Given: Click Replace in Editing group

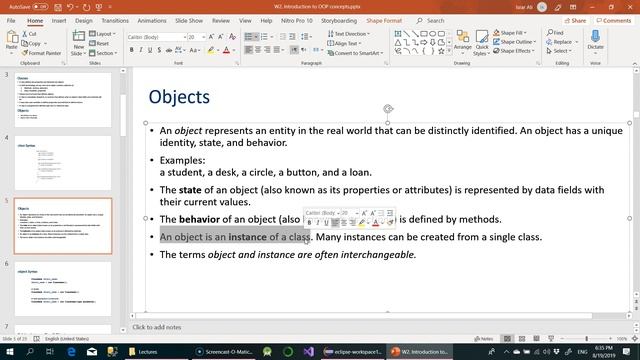Looking at the screenshot, I should pyautogui.click(x=562, y=42).
